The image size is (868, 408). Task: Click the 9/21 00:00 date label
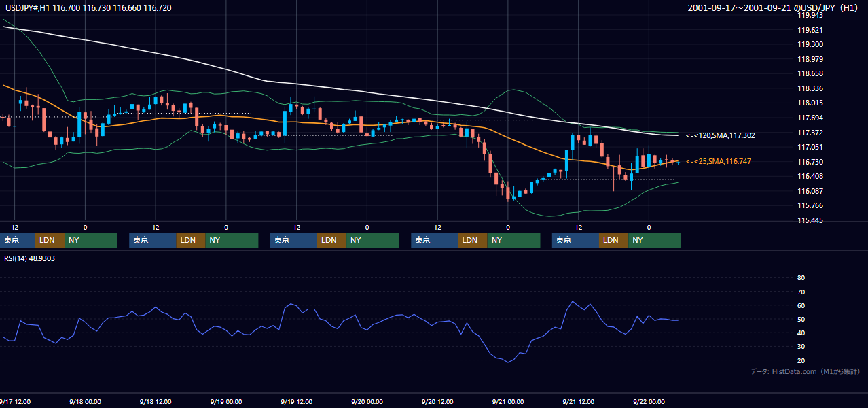[x=507, y=402]
